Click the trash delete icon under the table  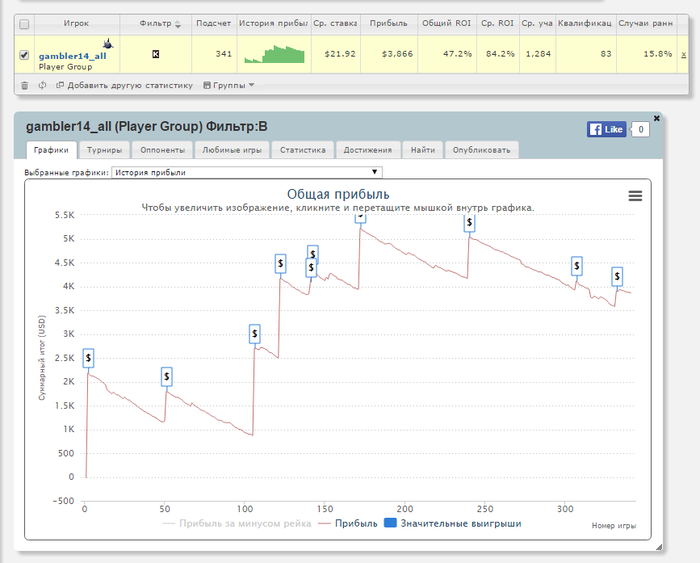coord(25,85)
